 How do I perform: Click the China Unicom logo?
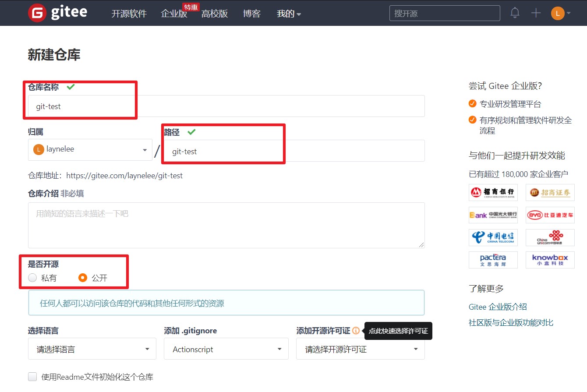(x=550, y=237)
